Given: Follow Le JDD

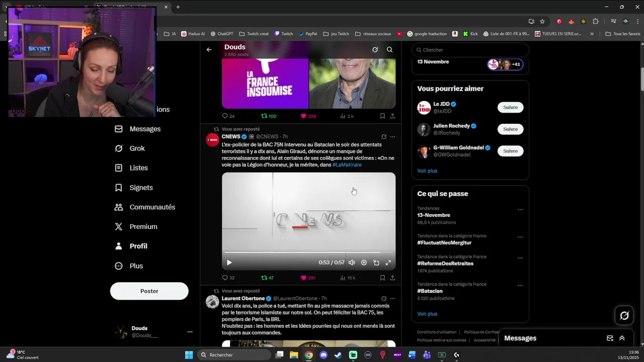Looking at the screenshot, I should (x=510, y=107).
